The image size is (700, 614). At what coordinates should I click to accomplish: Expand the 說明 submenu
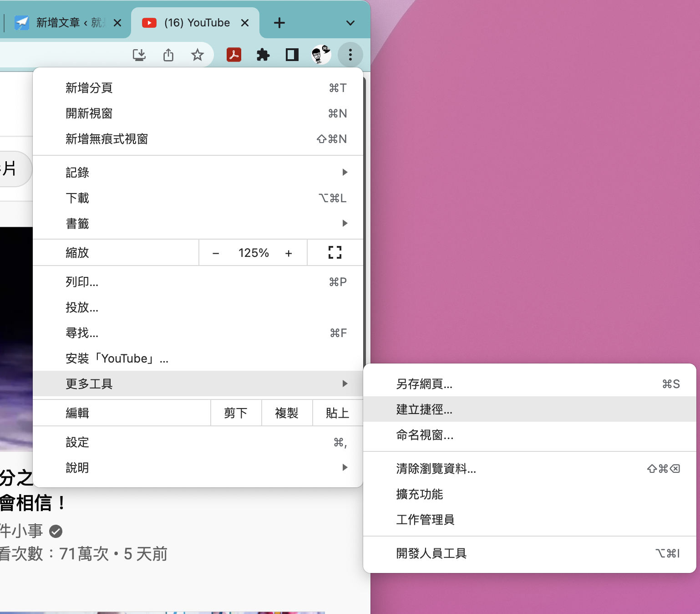tap(198, 468)
